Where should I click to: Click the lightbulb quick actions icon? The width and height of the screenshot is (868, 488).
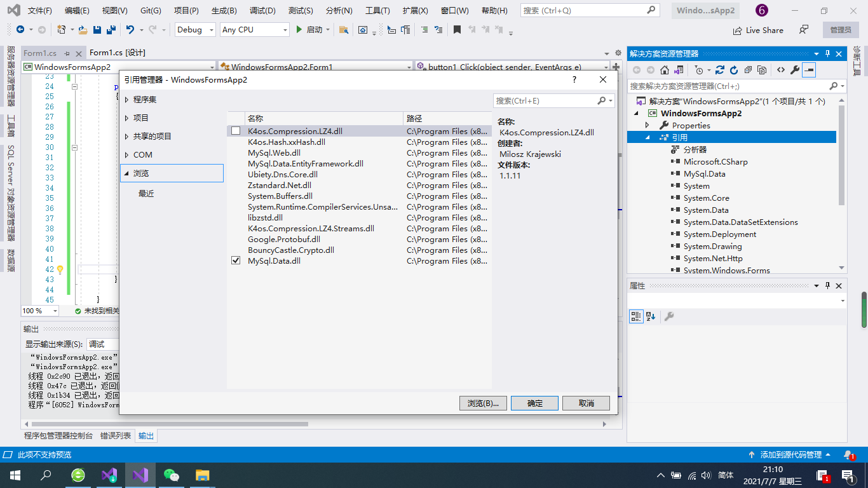pos(60,269)
